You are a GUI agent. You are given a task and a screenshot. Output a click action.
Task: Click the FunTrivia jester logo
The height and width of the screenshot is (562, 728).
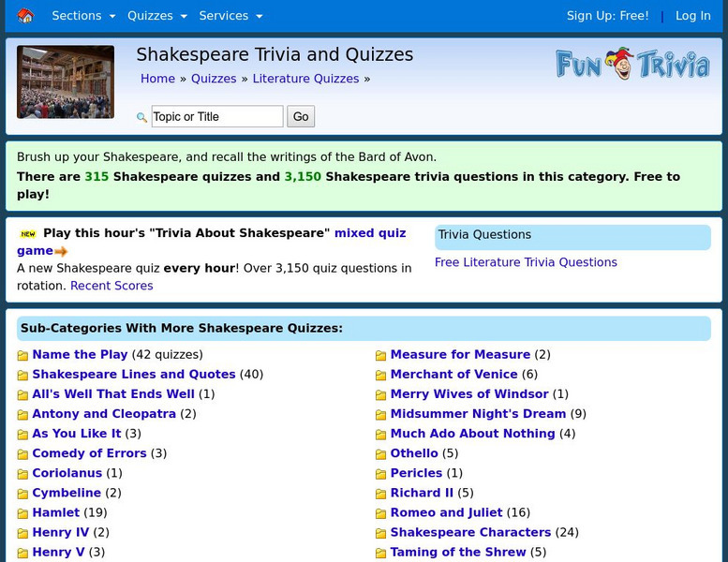click(632, 64)
